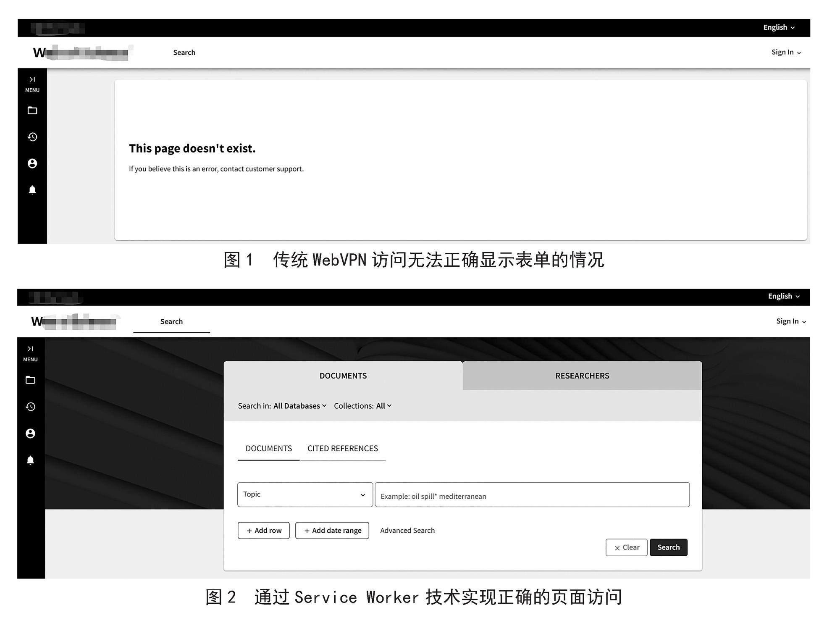Image resolution: width=840 pixels, height=618 pixels.
Task: Open the Advanced Search link
Action: pos(407,531)
